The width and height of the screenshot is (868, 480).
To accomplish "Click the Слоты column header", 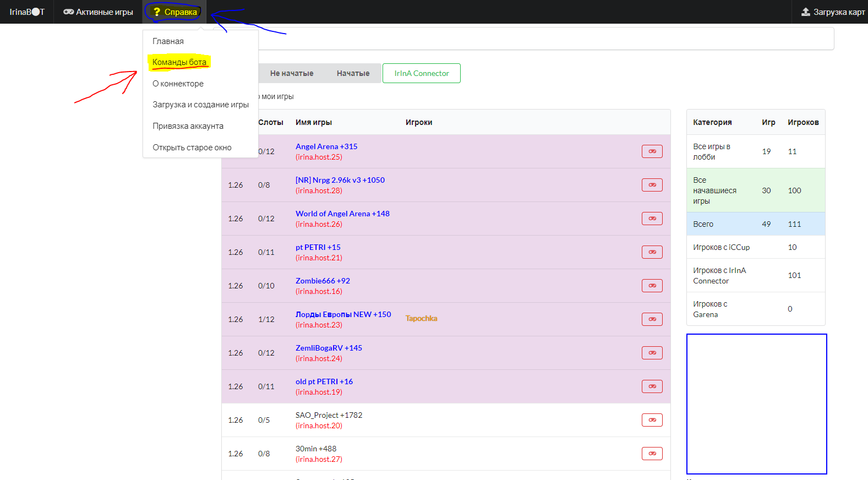I will tap(271, 122).
